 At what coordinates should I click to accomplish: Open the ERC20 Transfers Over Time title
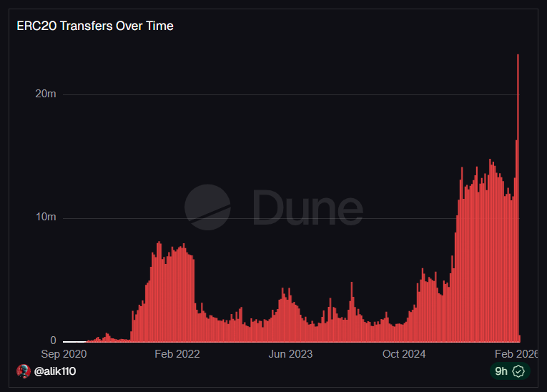tap(95, 26)
